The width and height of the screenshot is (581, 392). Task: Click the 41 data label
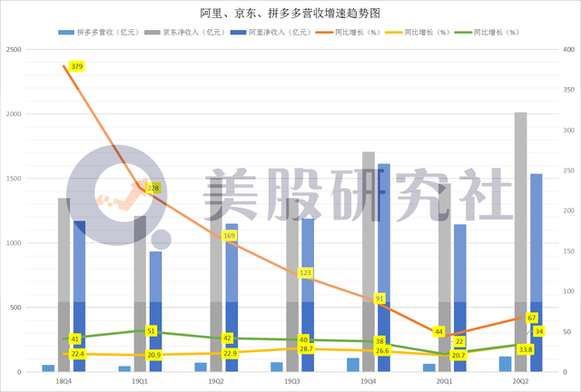tap(75, 339)
